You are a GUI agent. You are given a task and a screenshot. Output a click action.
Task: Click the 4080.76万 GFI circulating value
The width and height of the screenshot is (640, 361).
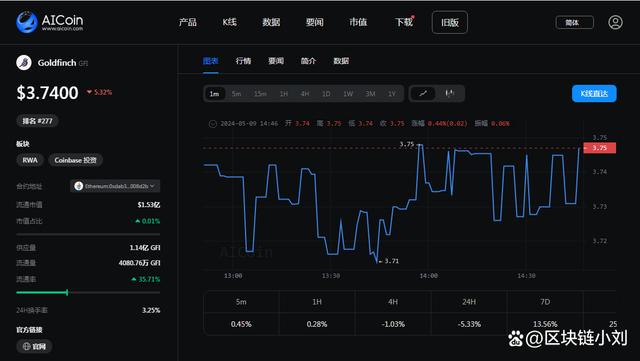tap(140, 263)
